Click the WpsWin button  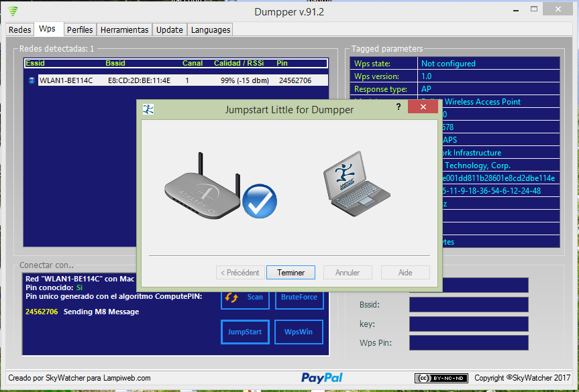point(299,332)
